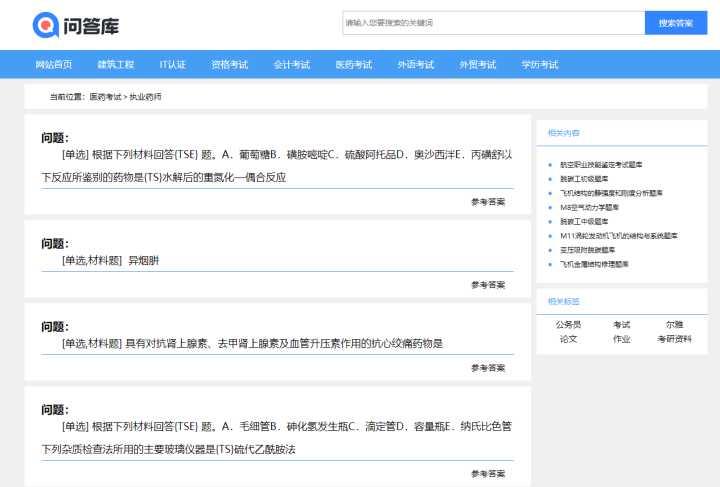Select the 考研资料 tag
This screenshot has height=487, width=720.
[674, 339]
